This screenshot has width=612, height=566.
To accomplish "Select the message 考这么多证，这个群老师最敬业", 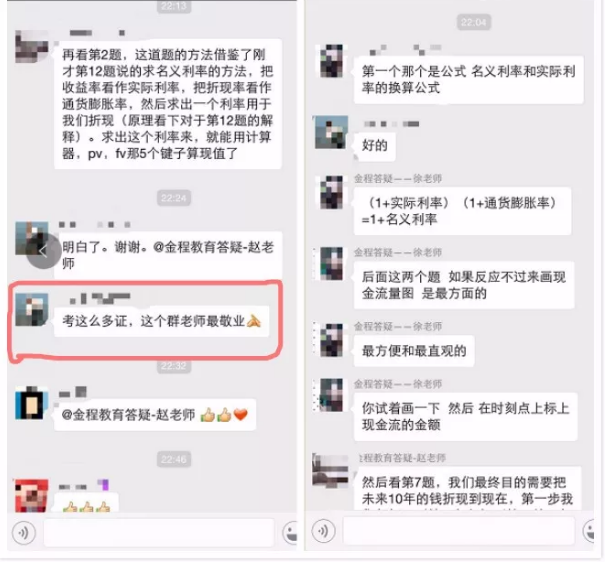I will click(x=162, y=322).
